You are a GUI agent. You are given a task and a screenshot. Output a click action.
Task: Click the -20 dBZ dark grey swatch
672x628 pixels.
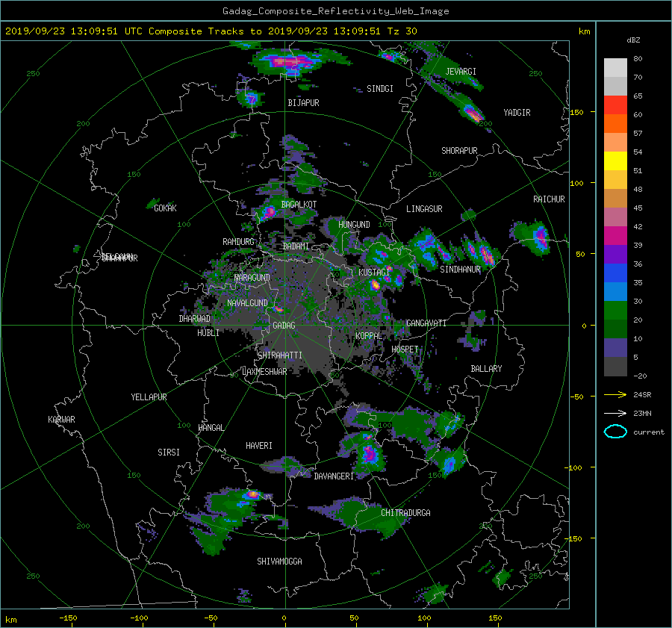pyautogui.click(x=615, y=366)
